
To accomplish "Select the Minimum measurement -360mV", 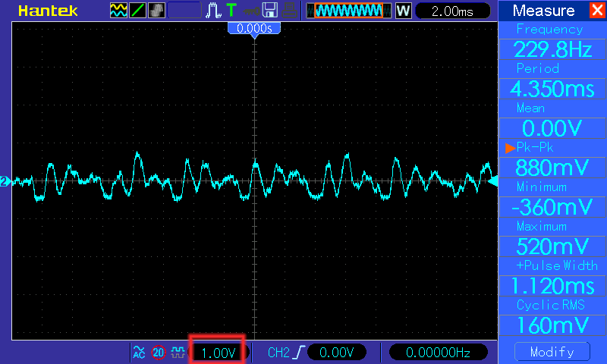I will [x=552, y=207].
